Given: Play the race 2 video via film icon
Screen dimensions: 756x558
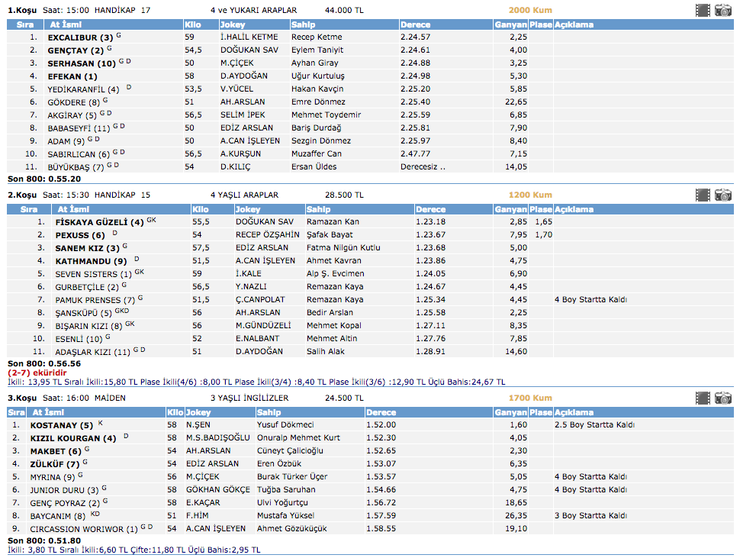Looking at the screenshot, I should pyautogui.click(x=703, y=195).
